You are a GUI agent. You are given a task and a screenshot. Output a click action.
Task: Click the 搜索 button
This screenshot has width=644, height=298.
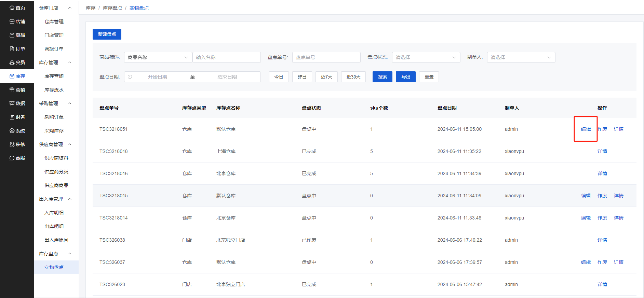(x=383, y=77)
